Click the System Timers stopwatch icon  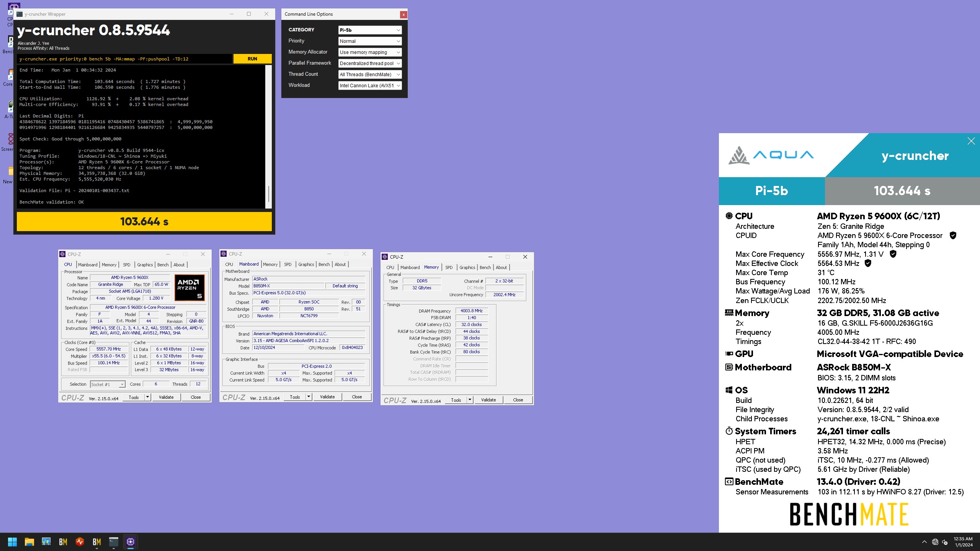(729, 431)
